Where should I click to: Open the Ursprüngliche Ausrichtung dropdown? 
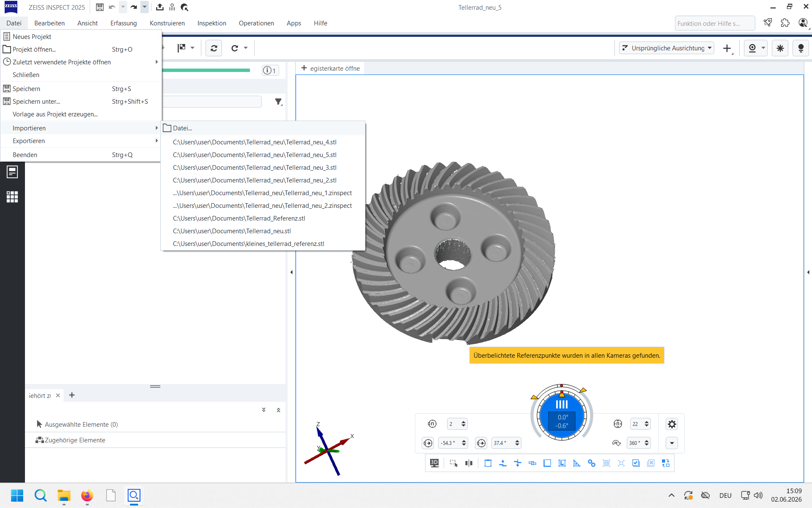tap(667, 48)
